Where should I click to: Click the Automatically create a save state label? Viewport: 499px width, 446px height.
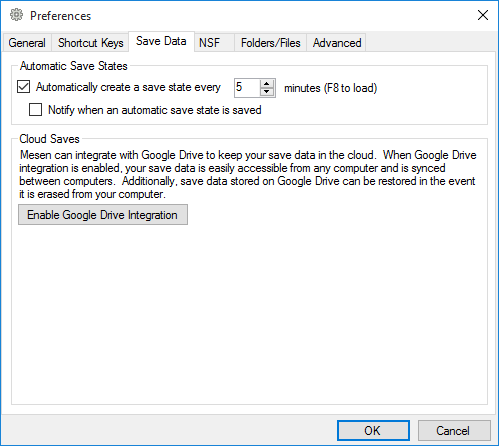click(x=128, y=87)
